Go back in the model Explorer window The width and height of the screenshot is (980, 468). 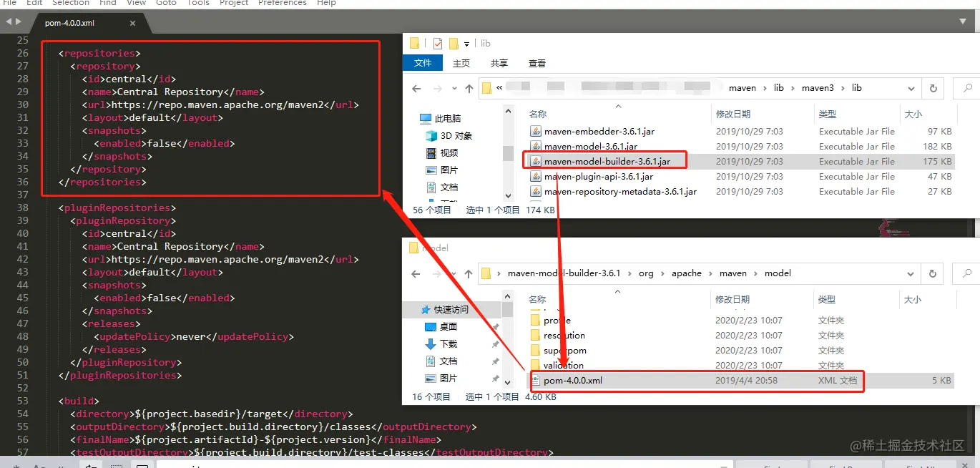coord(417,273)
